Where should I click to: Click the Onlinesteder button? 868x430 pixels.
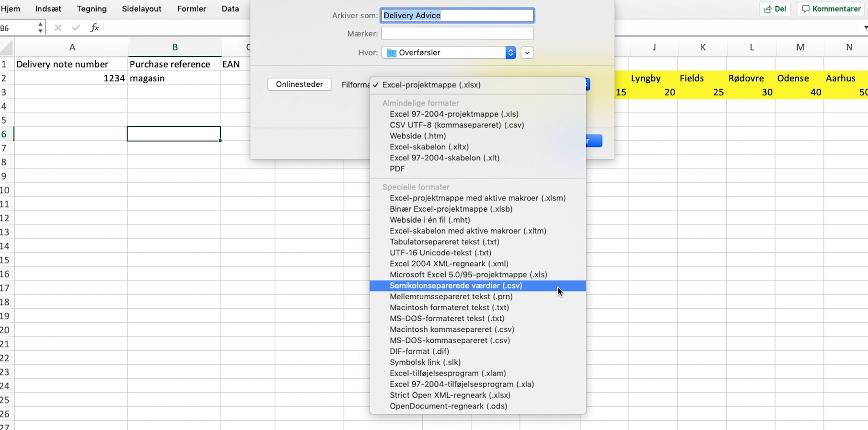(x=299, y=84)
